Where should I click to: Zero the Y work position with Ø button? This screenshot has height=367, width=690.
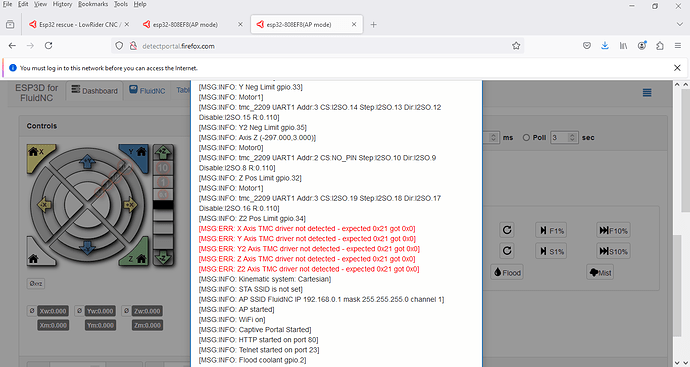click(79, 311)
